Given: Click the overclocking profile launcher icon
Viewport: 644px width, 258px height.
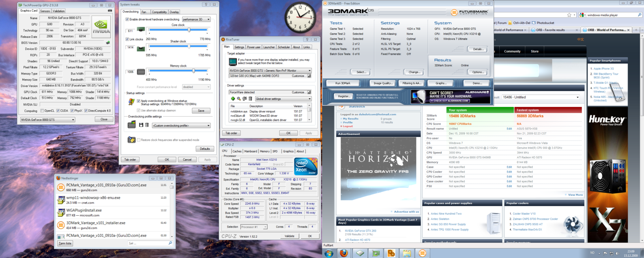Looking at the screenshot, I should [x=131, y=125].
